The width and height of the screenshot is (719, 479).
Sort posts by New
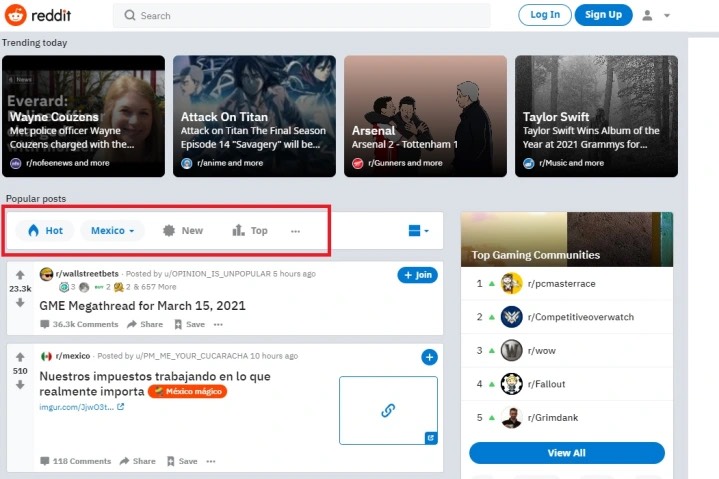point(183,231)
